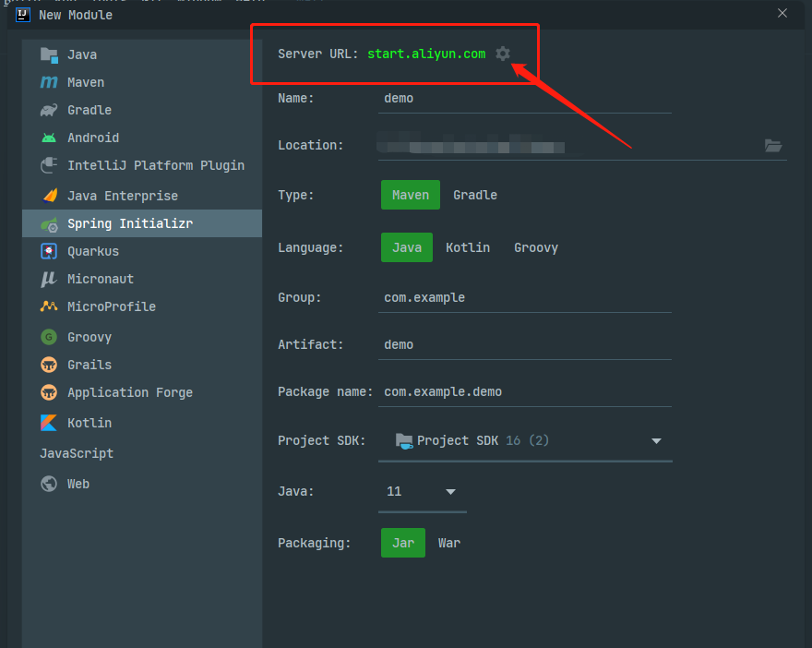Open the Grails generator
The width and height of the screenshot is (812, 648).
pos(89,364)
